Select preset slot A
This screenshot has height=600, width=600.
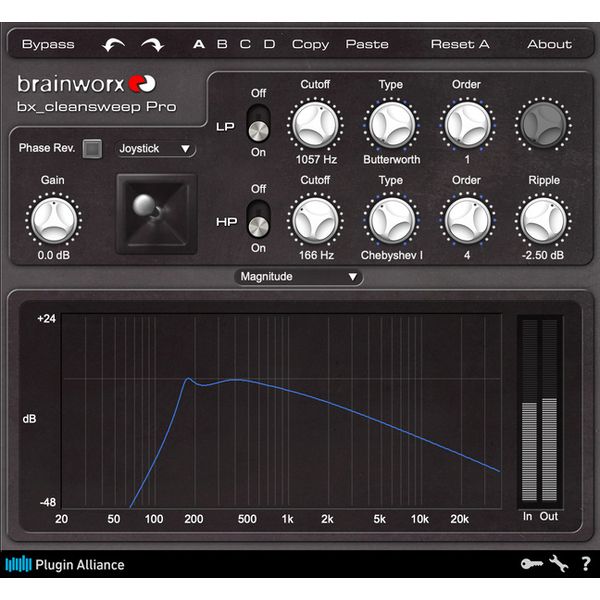tap(199, 44)
